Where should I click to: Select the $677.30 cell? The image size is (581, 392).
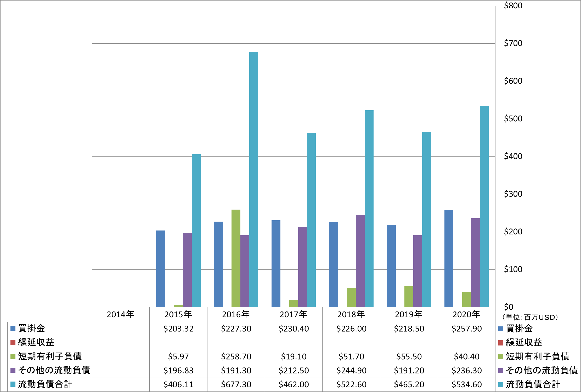click(x=236, y=385)
